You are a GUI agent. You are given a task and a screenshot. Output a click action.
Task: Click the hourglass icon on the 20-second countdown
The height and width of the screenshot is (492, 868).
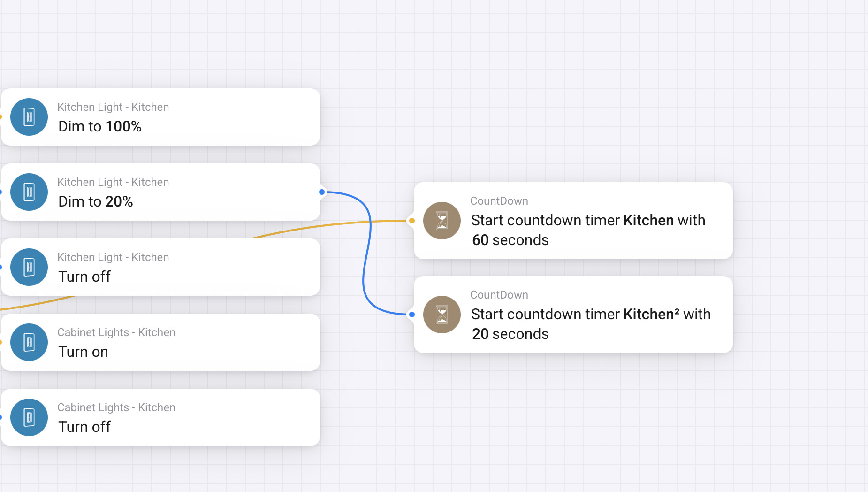(x=442, y=315)
